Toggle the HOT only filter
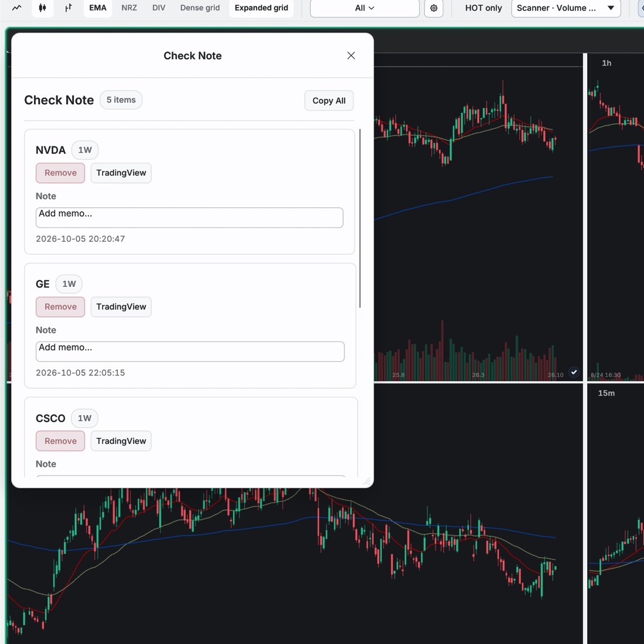 (x=484, y=8)
